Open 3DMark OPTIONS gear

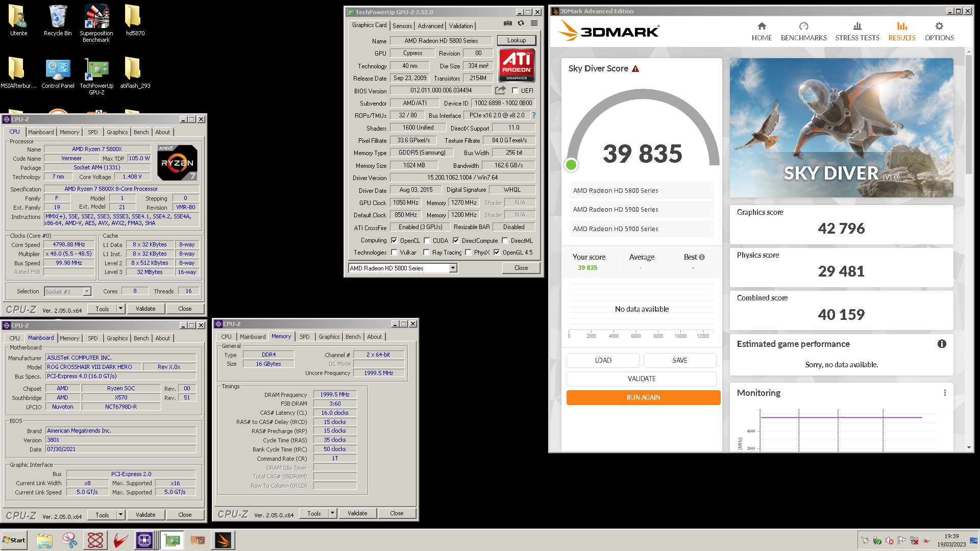pos(939,32)
